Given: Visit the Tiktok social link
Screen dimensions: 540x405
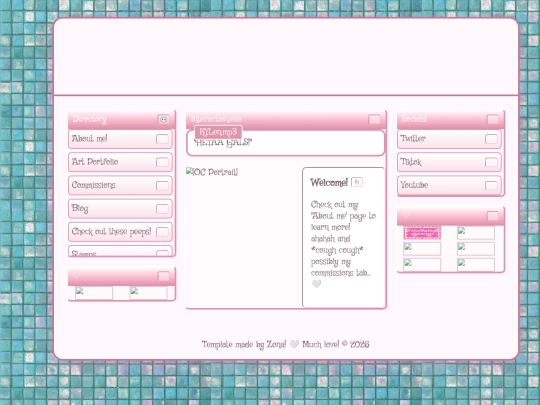Looking at the screenshot, I should pos(449,162).
